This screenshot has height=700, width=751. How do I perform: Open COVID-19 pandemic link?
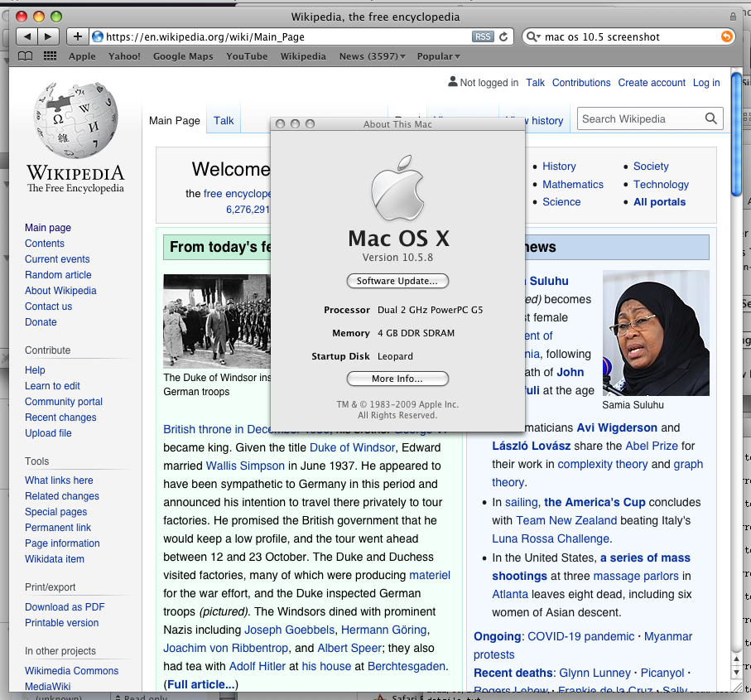click(581, 636)
